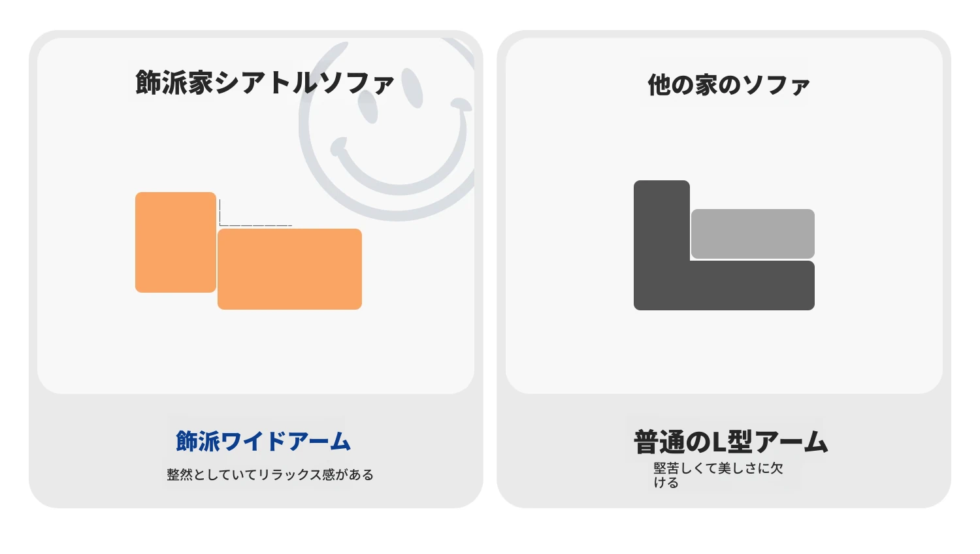
Task: Click empty white area below orange shapes
Action: [x=255, y=353]
